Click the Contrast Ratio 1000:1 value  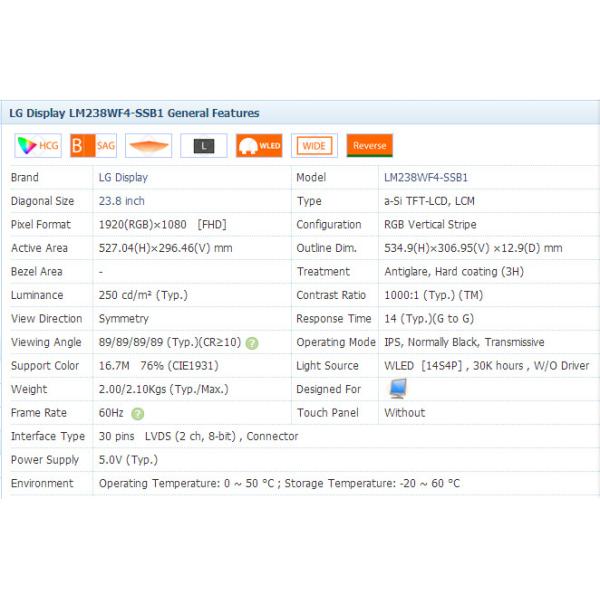point(433,295)
